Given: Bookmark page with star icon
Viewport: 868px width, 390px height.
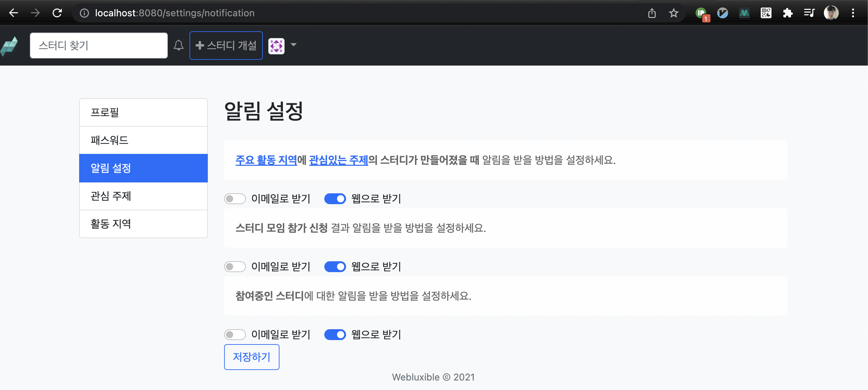Looking at the screenshot, I should point(673,13).
